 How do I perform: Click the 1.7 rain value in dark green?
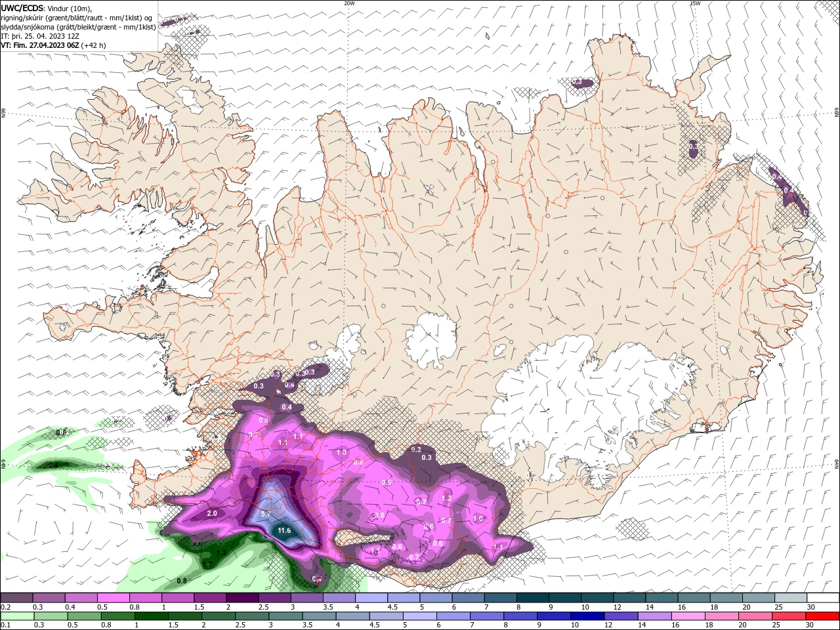pyautogui.click(x=206, y=564)
